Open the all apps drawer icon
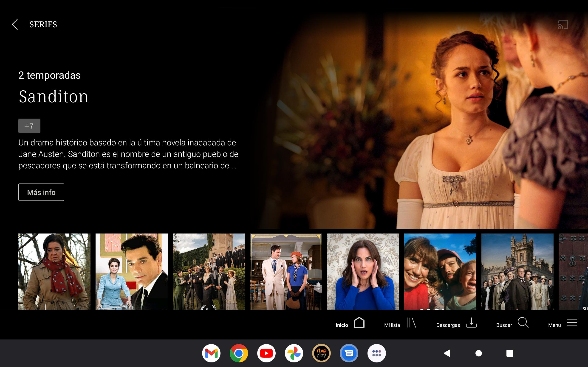This screenshot has height=367, width=588. click(376, 353)
